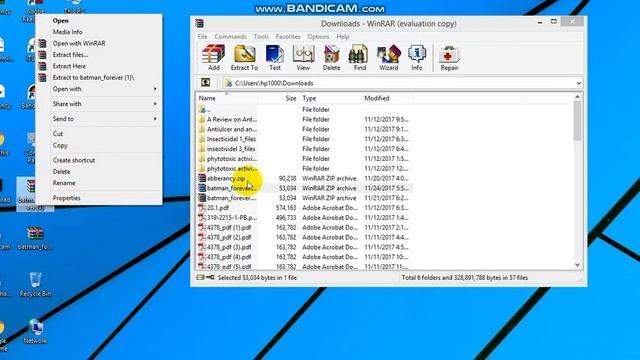The height and width of the screenshot is (360, 640).
Task: Select the 'Insecticidal 1_files' folder
Action: tap(304, 139)
